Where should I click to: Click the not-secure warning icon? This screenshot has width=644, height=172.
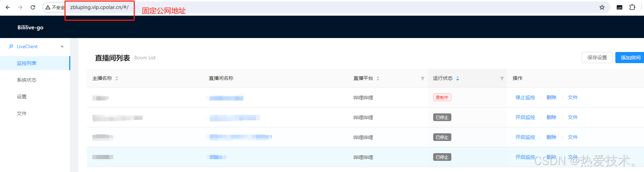click(48, 7)
